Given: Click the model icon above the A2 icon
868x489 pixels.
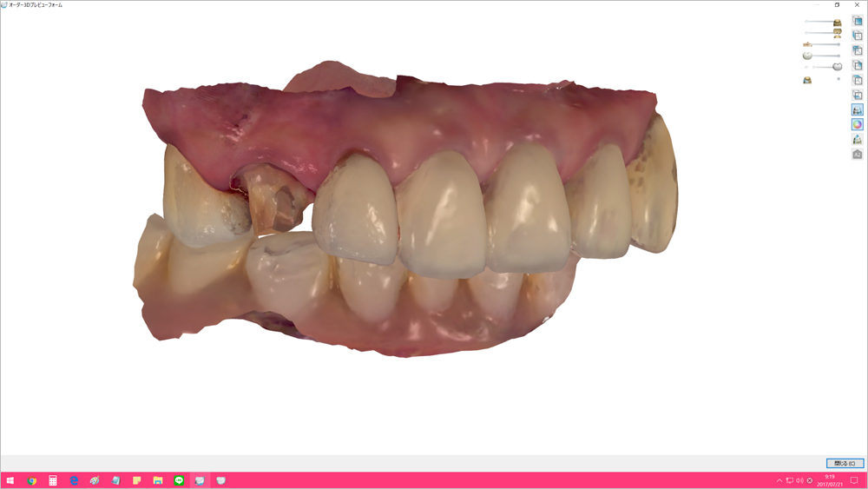Looking at the screenshot, I should coord(858,140).
